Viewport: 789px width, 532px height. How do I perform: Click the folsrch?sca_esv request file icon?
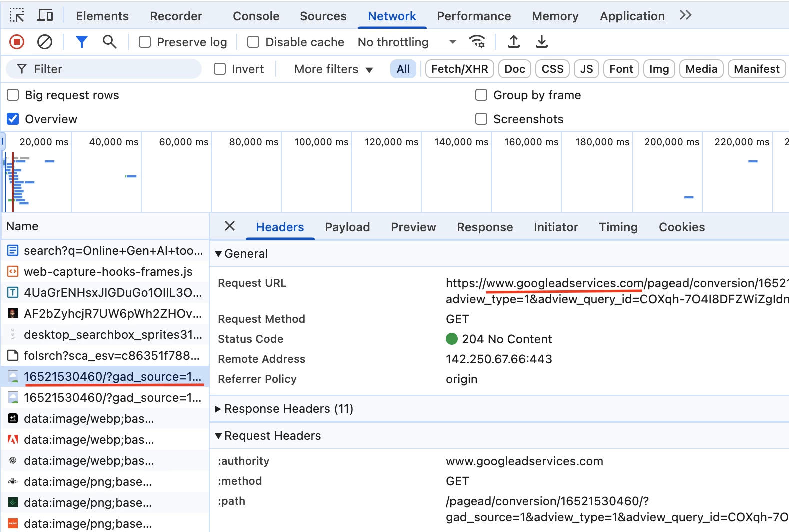[x=13, y=356]
